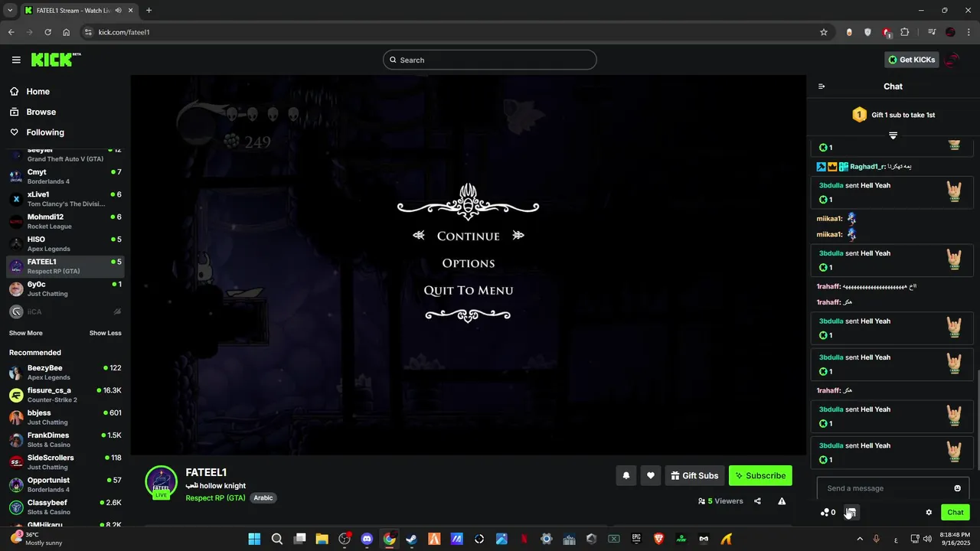Open Epic Games launcher from the taskbar
The height and width of the screenshot is (551, 980).
636,539
